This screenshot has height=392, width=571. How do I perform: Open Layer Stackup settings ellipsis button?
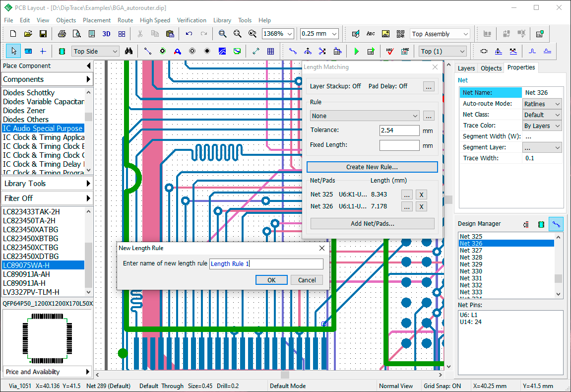[x=429, y=86]
